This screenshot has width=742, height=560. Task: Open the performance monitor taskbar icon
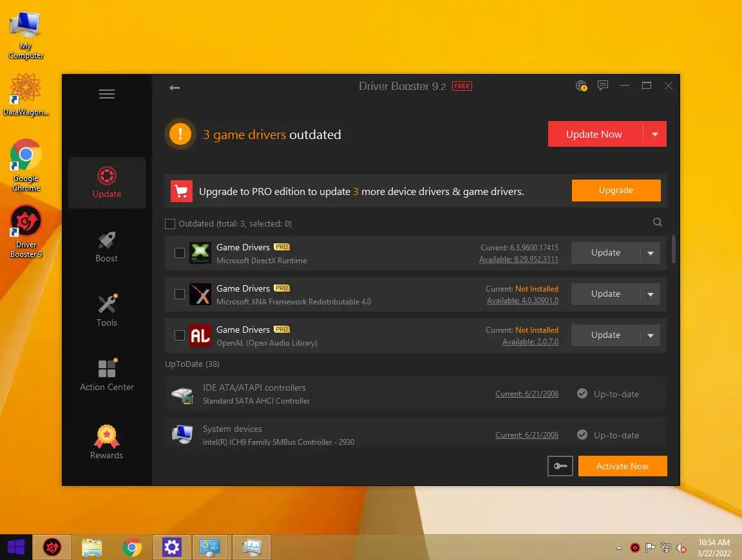[252, 547]
